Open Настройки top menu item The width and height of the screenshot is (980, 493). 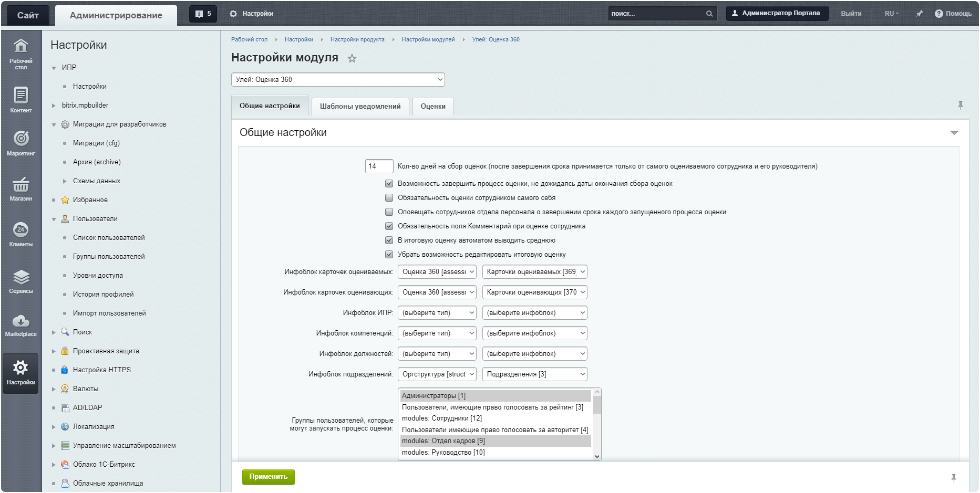tap(252, 14)
